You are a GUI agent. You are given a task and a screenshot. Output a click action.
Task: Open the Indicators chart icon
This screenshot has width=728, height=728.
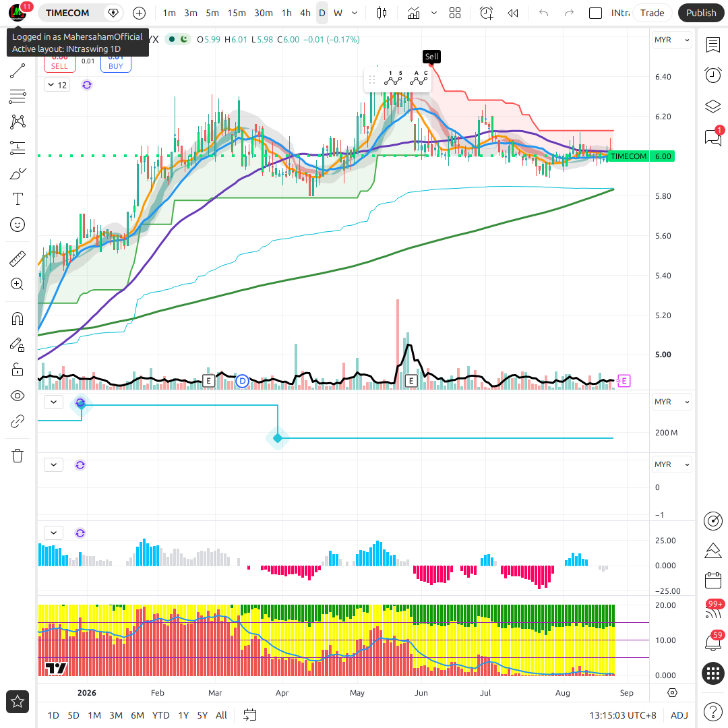pyautogui.click(x=413, y=13)
